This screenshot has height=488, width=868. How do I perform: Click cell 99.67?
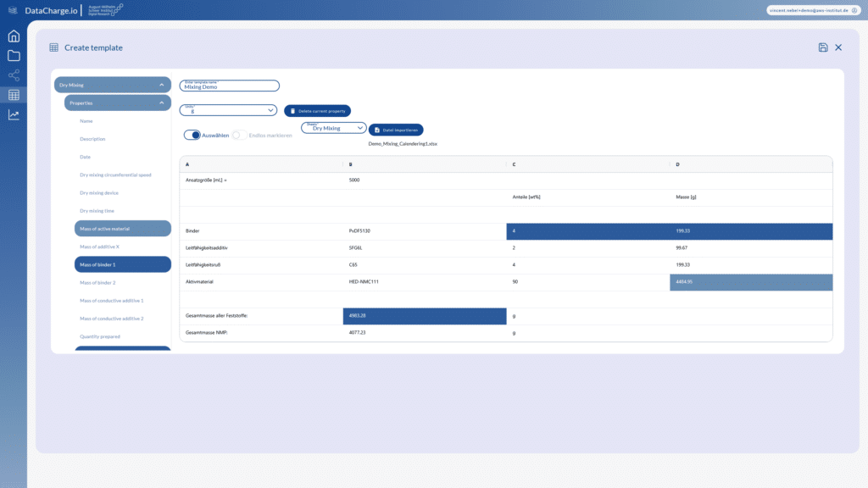point(751,248)
